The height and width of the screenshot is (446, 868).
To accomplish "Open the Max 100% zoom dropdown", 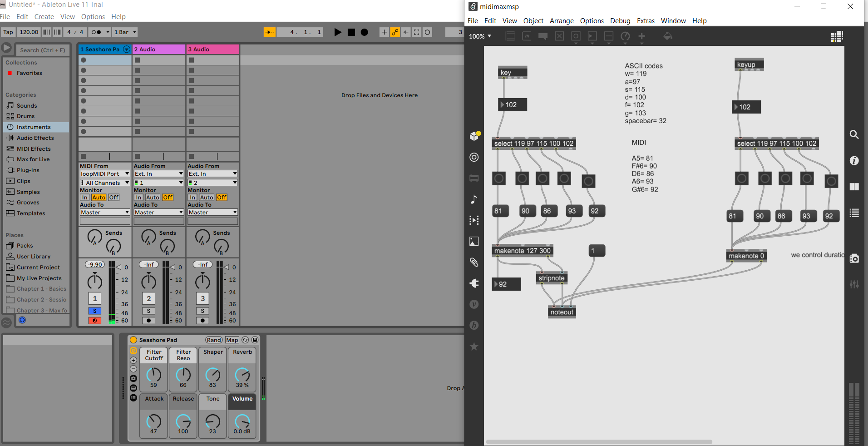I will 480,36.
